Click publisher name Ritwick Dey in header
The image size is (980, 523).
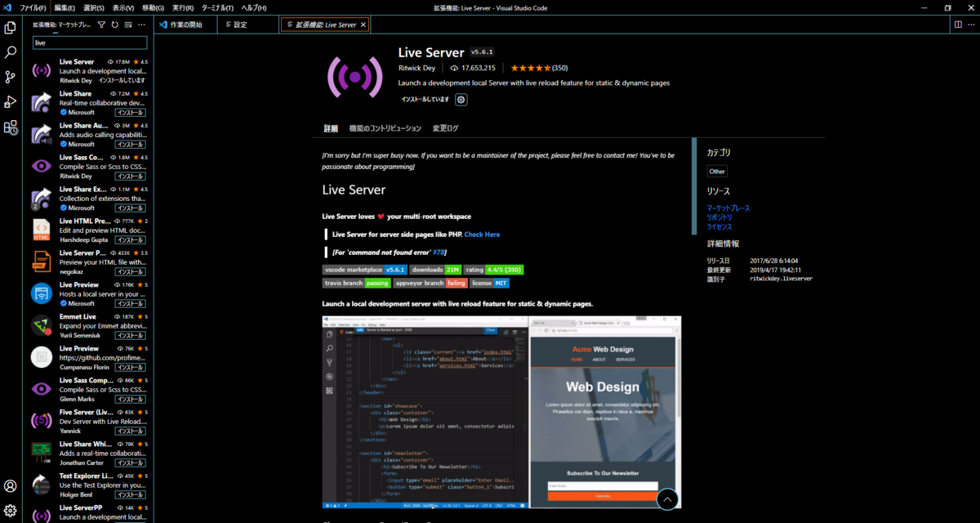tap(416, 68)
